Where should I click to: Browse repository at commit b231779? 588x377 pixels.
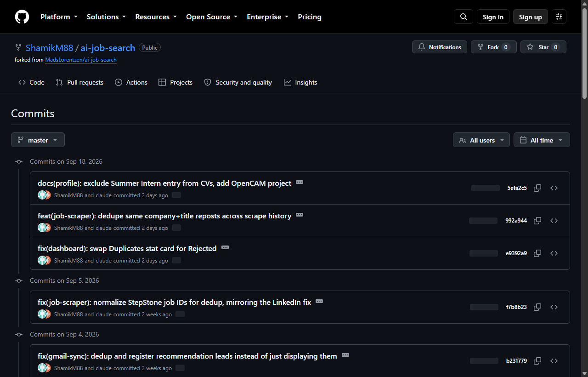pyautogui.click(x=554, y=361)
